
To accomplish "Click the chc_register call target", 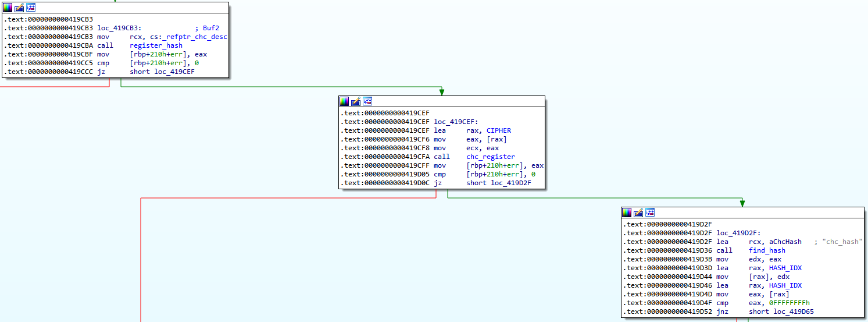I will (491, 157).
